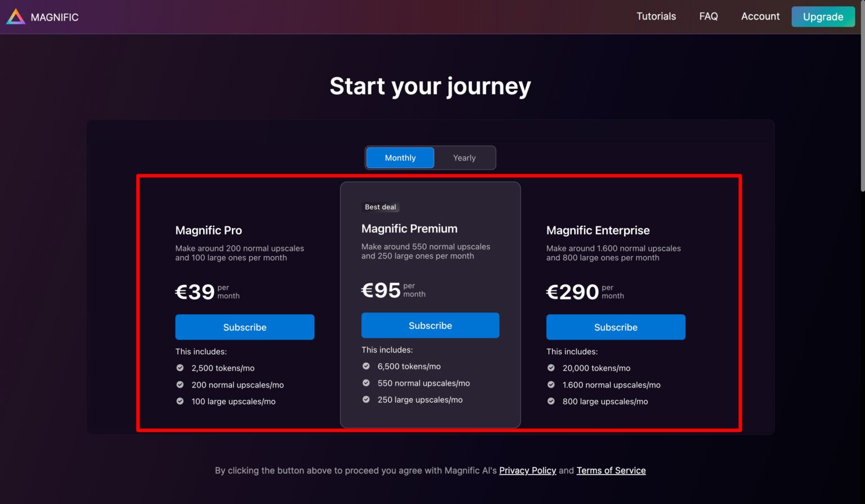Click the checkmark beside 550 normal upscales/mo

tap(365, 382)
